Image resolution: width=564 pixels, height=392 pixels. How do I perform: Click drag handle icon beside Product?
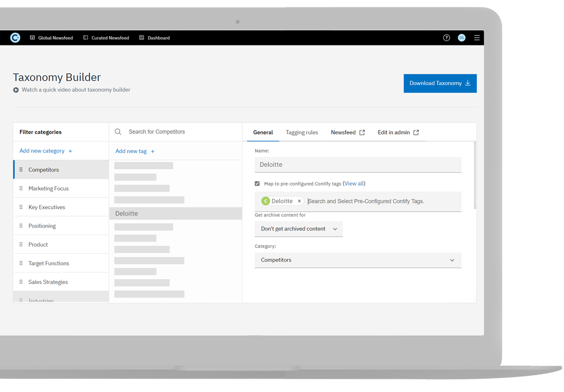21,245
